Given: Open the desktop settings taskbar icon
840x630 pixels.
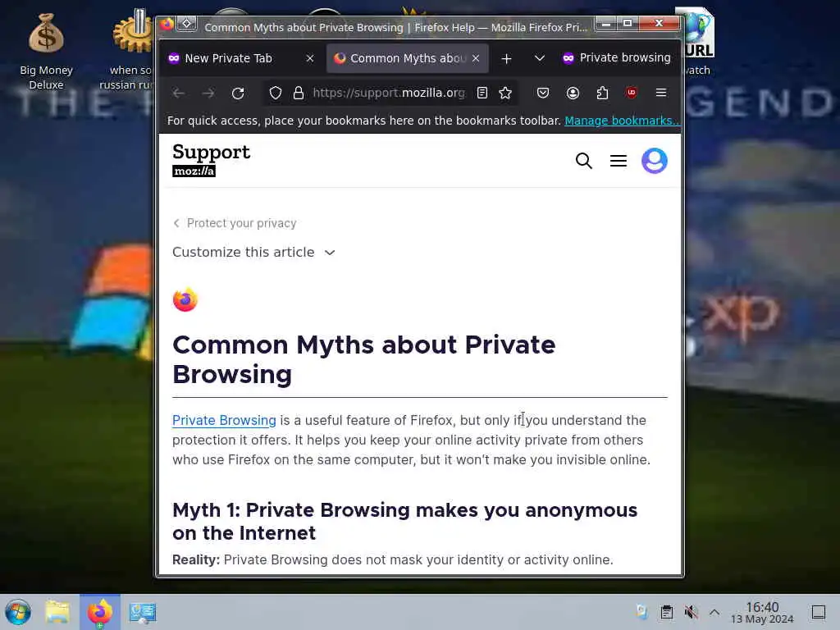Looking at the screenshot, I should pos(143,612).
